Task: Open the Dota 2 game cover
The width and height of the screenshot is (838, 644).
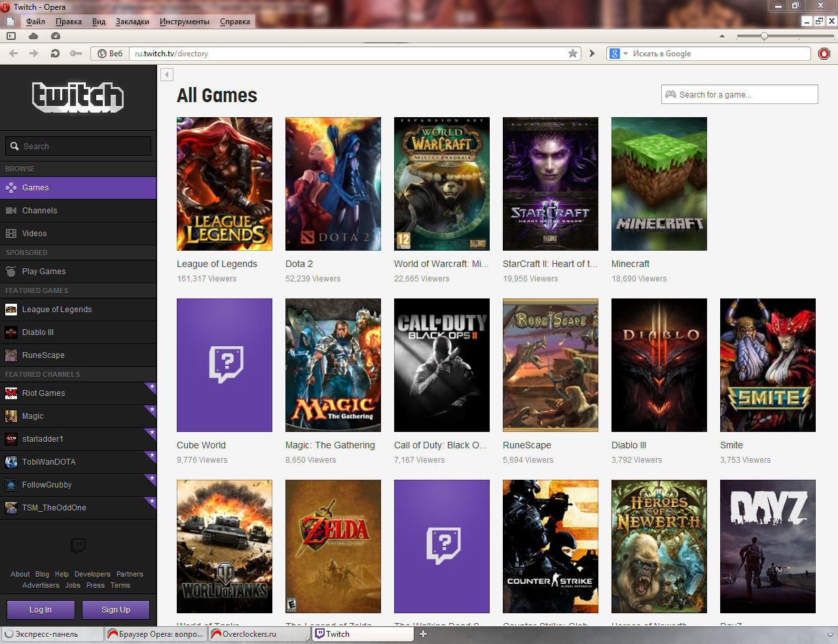Action: click(333, 184)
